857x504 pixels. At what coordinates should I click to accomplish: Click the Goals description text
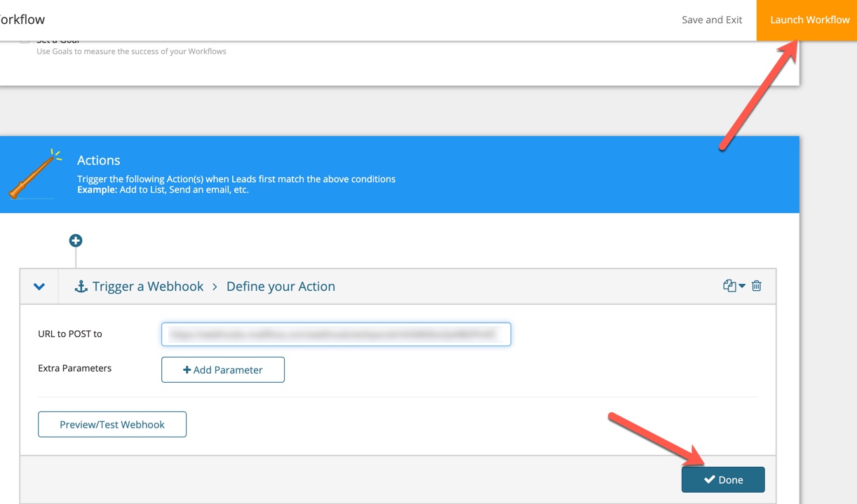(131, 51)
